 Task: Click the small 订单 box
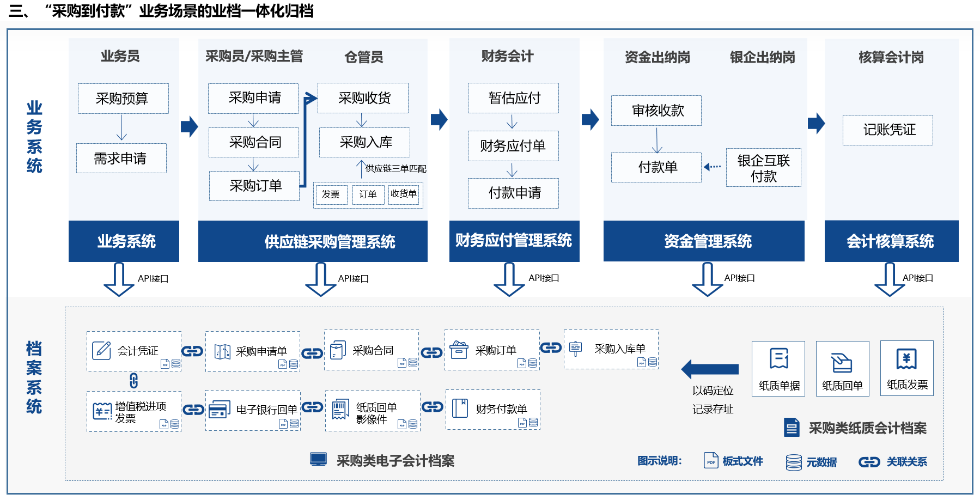pos(368,194)
